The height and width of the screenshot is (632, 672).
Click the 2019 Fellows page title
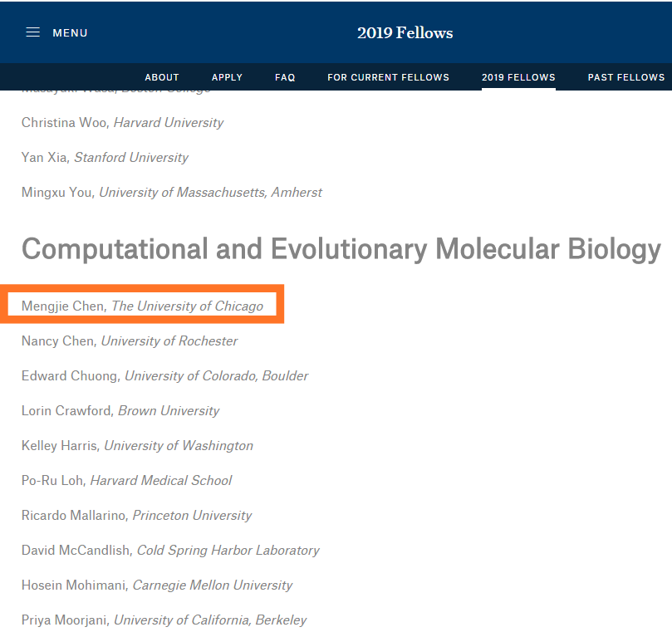[405, 33]
